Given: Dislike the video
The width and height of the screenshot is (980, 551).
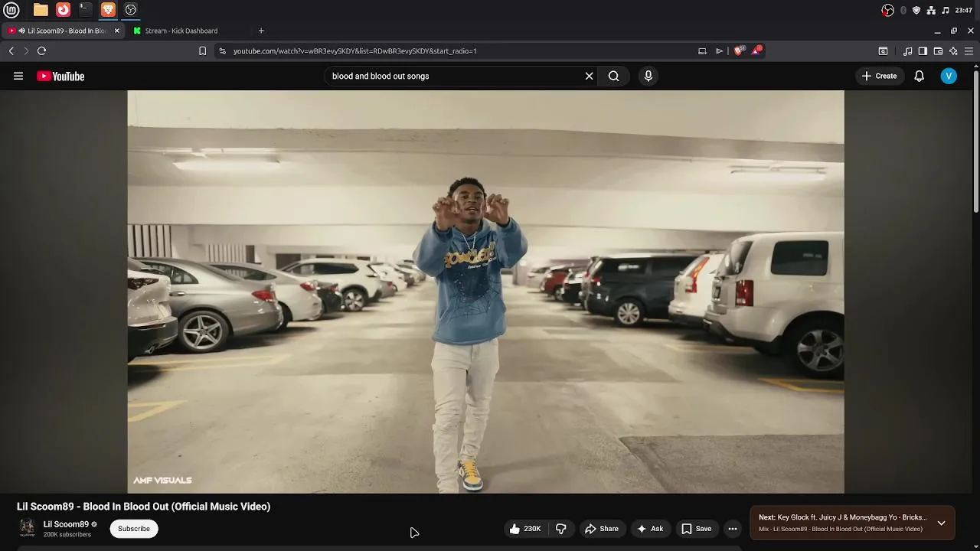Looking at the screenshot, I should click(x=560, y=529).
